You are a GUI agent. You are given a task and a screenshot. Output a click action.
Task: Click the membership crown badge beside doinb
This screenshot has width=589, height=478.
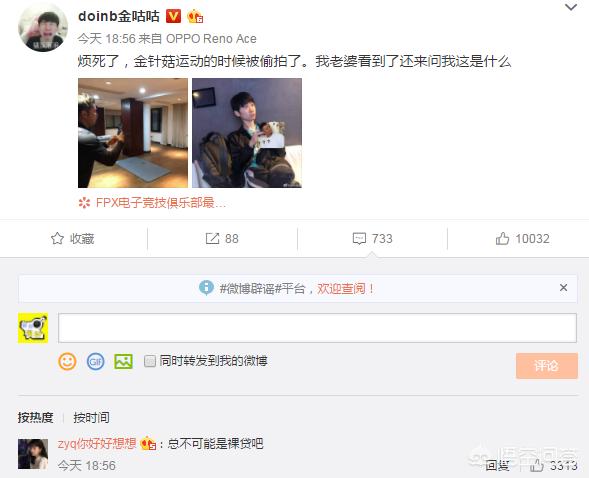(195, 17)
